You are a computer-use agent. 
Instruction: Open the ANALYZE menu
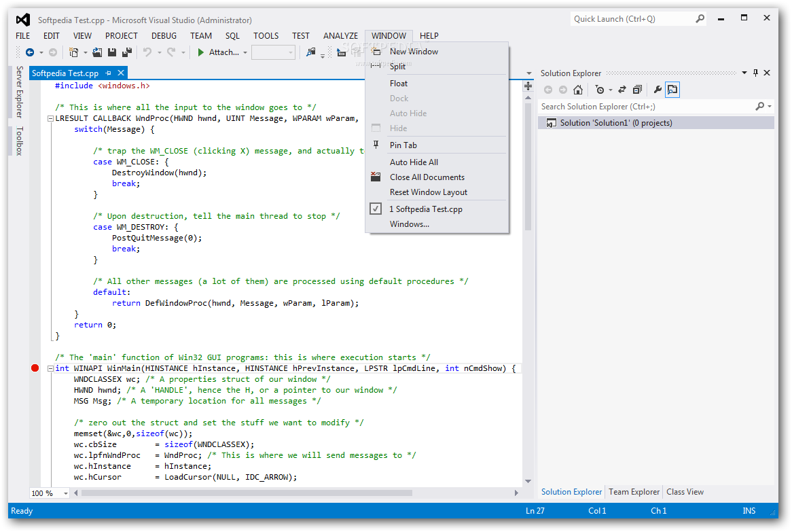[x=340, y=36]
